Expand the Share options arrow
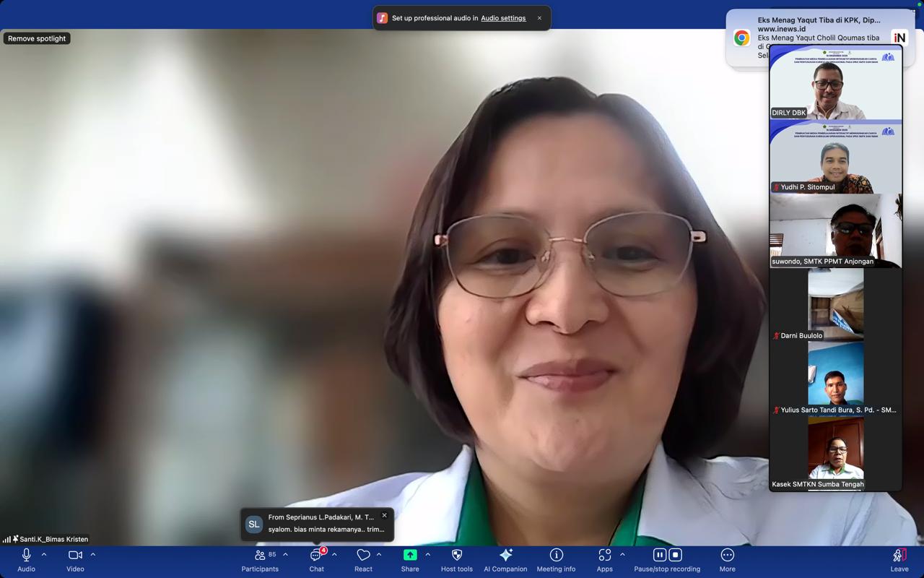Image resolution: width=924 pixels, height=578 pixels. pyautogui.click(x=427, y=555)
